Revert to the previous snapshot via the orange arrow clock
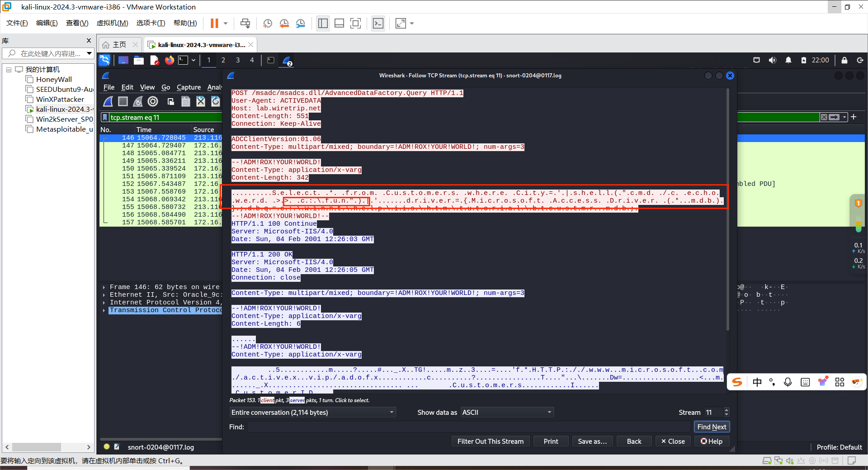868x470 pixels. [284, 23]
